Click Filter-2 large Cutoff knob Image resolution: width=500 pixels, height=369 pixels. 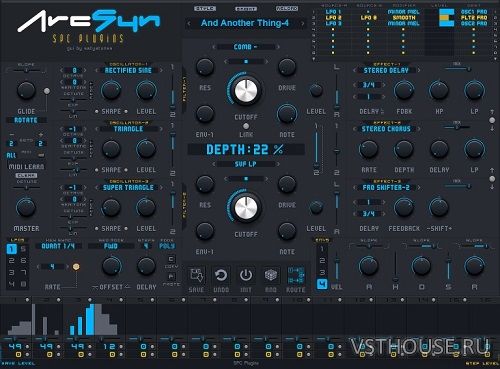pyautogui.click(x=246, y=208)
